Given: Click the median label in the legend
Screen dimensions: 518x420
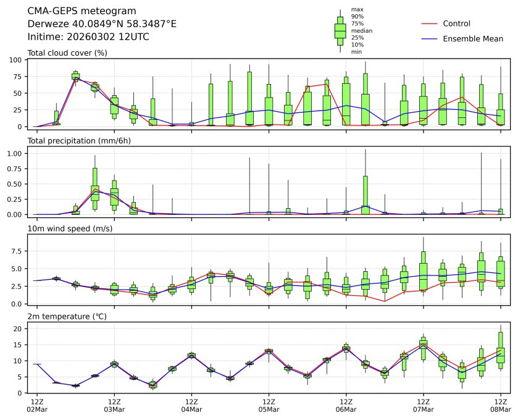Looking at the screenshot, I should [362, 30].
